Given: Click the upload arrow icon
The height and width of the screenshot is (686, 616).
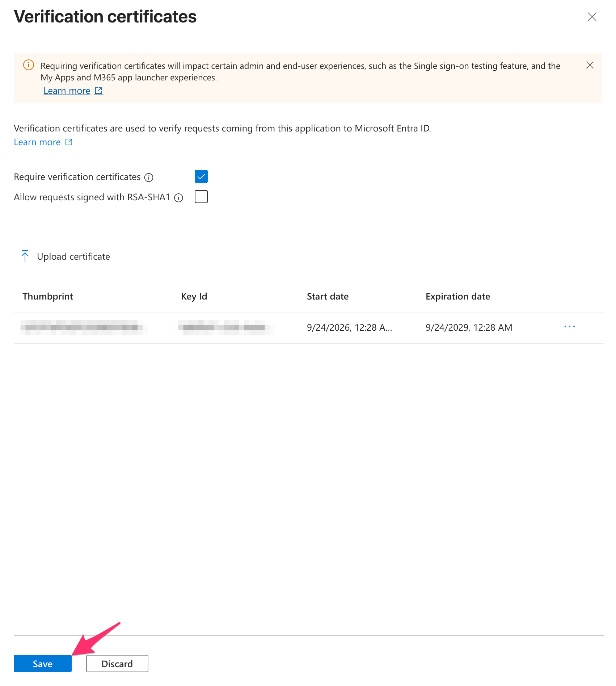Looking at the screenshot, I should coord(25,256).
